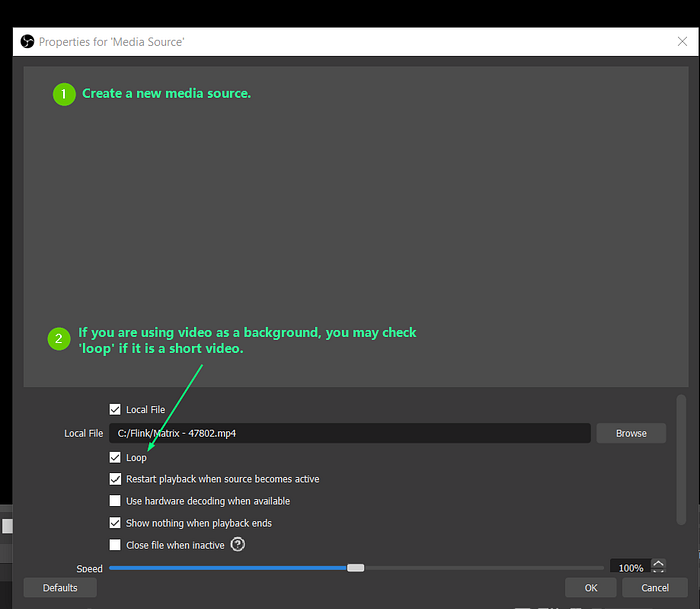Toggle the Loop checkbox
This screenshot has width=700, height=609.
point(115,457)
